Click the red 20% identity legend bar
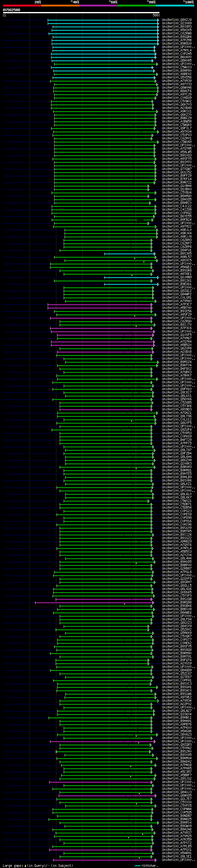This screenshot has width=197, height=868. click(22, 6)
